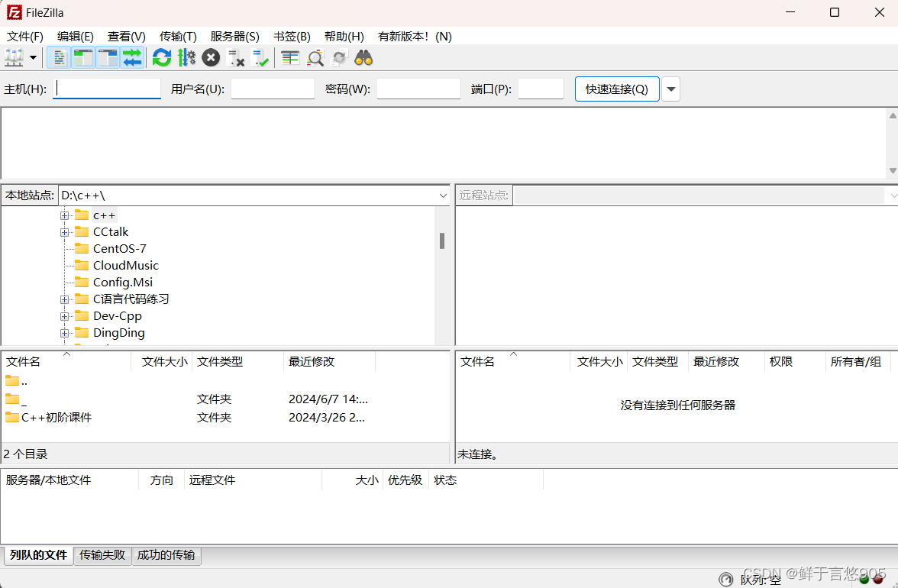
Task: Click the DingDing folder icon
Action: pyautogui.click(x=82, y=333)
